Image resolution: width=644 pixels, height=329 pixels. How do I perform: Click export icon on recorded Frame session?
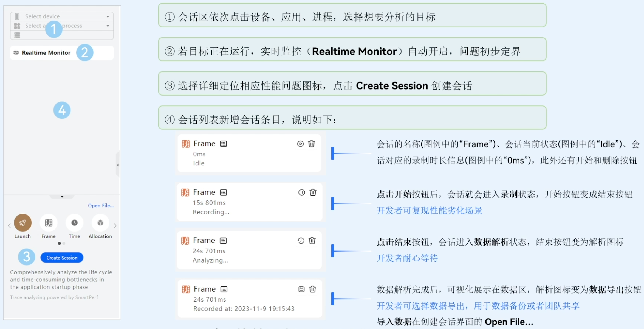301,289
